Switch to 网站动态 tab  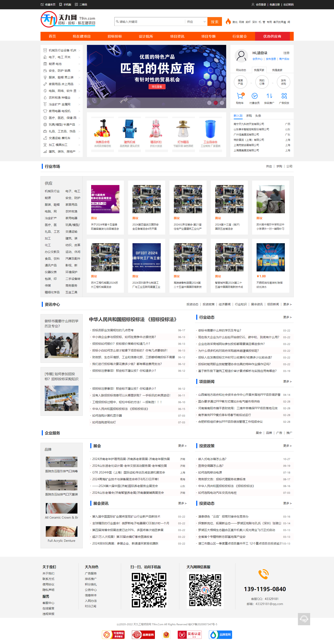coord(241,70)
